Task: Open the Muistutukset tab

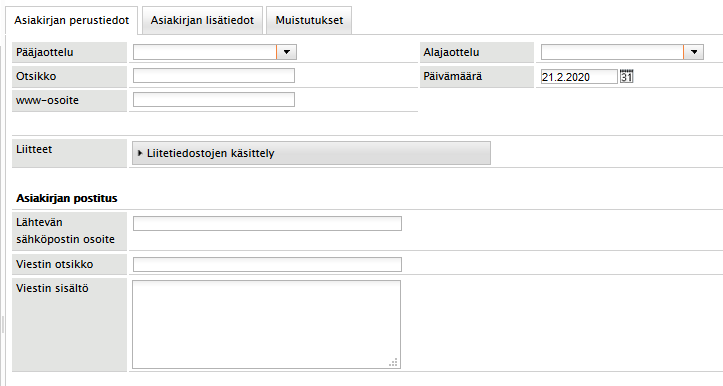Action: pos(309,20)
